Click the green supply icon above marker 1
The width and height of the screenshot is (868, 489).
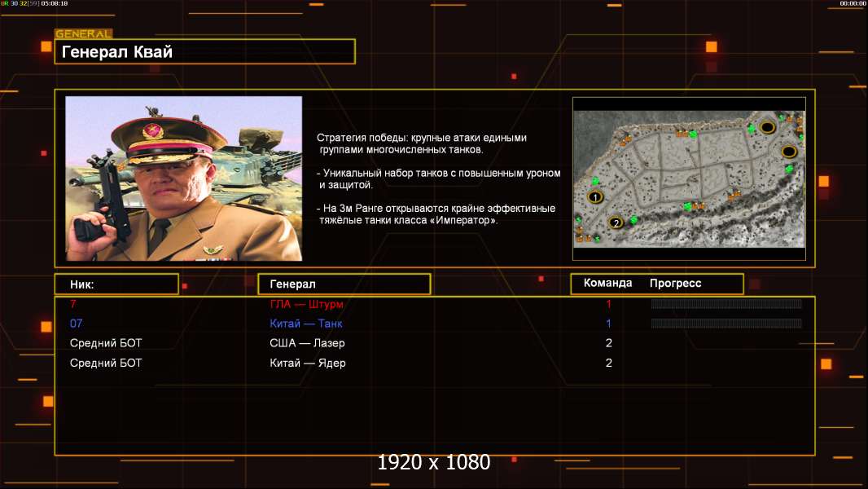pos(594,180)
